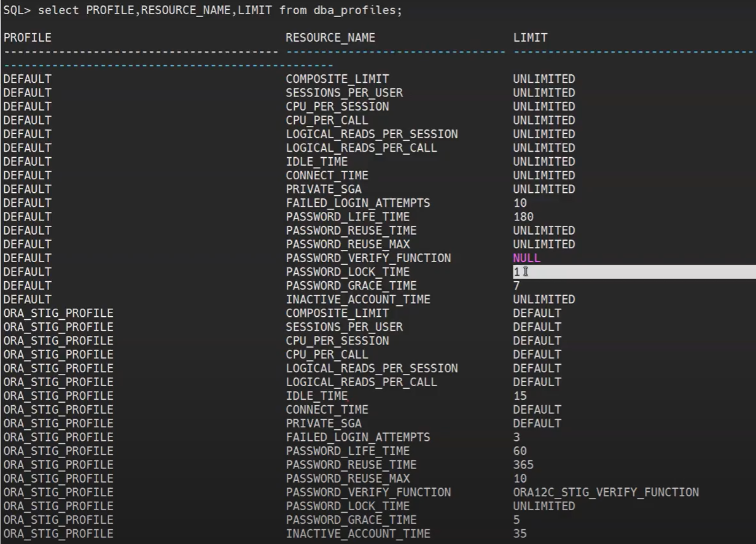This screenshot has width=756, height=544.
Task: Click DEFAULT profile's FAILED_LOGIN_ATTEMPTS resource name
Action: [357, 203]
